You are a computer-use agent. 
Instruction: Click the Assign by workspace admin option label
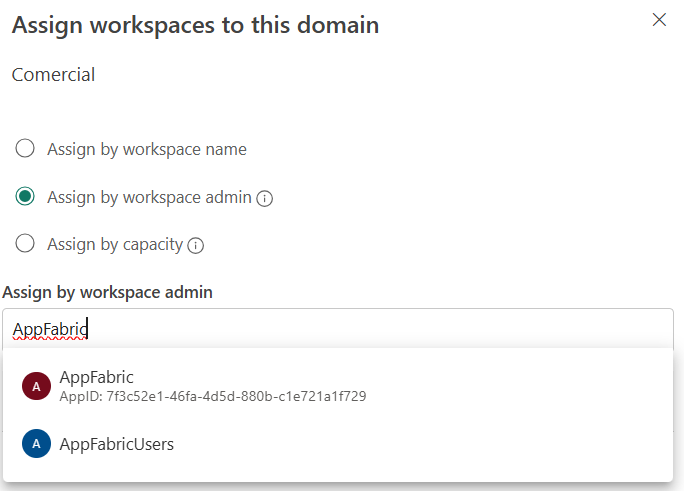pos(149,197)
